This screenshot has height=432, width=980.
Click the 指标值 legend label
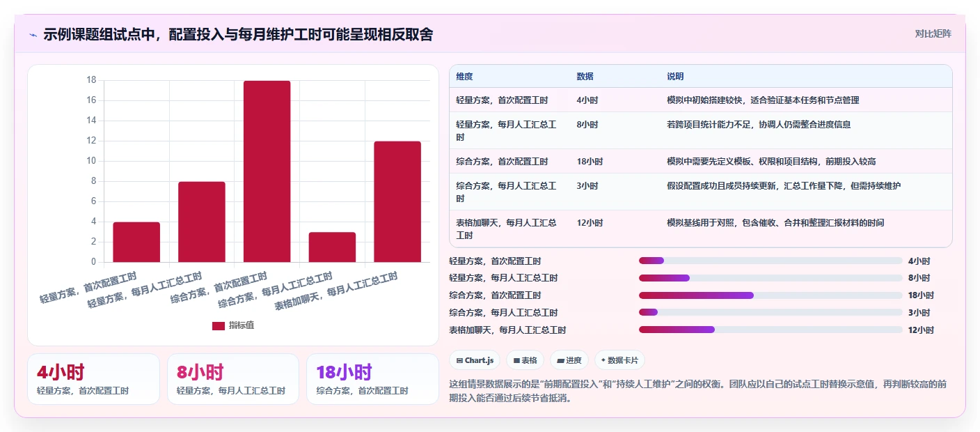click(242, 325)
